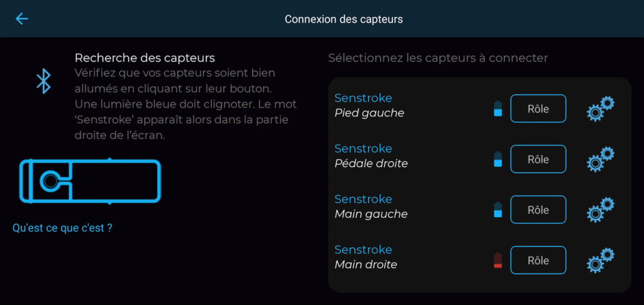
Task: Tap the Bluetooth icon
Action: (x=43, y=81)
